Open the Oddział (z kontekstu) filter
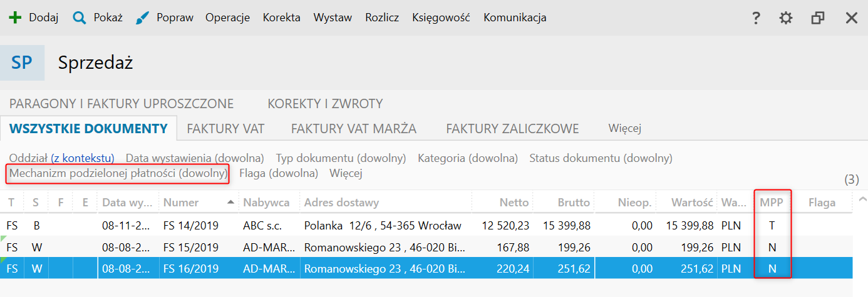This screenshot has height=297, width=868. (61, 158)
